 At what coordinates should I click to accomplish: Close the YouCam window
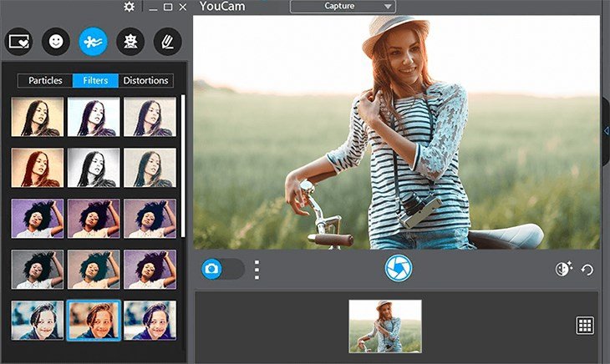pos(183,7)
